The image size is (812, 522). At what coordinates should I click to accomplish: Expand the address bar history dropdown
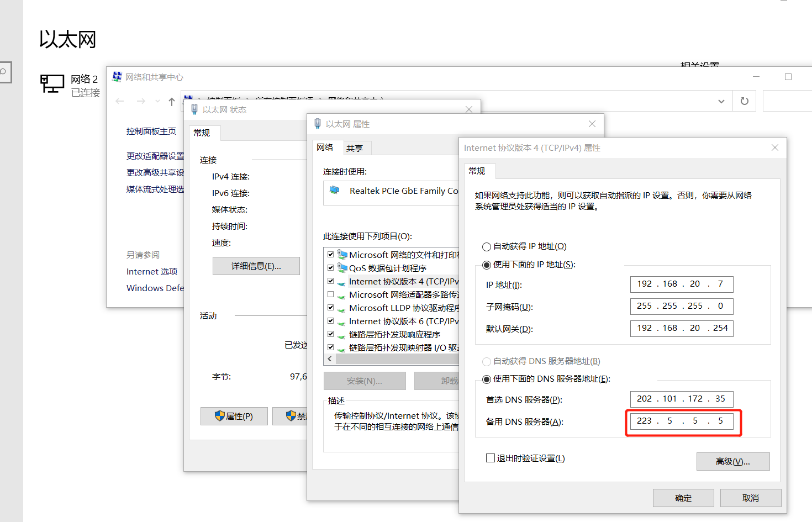pyautogui.click(x=721, y=101)
